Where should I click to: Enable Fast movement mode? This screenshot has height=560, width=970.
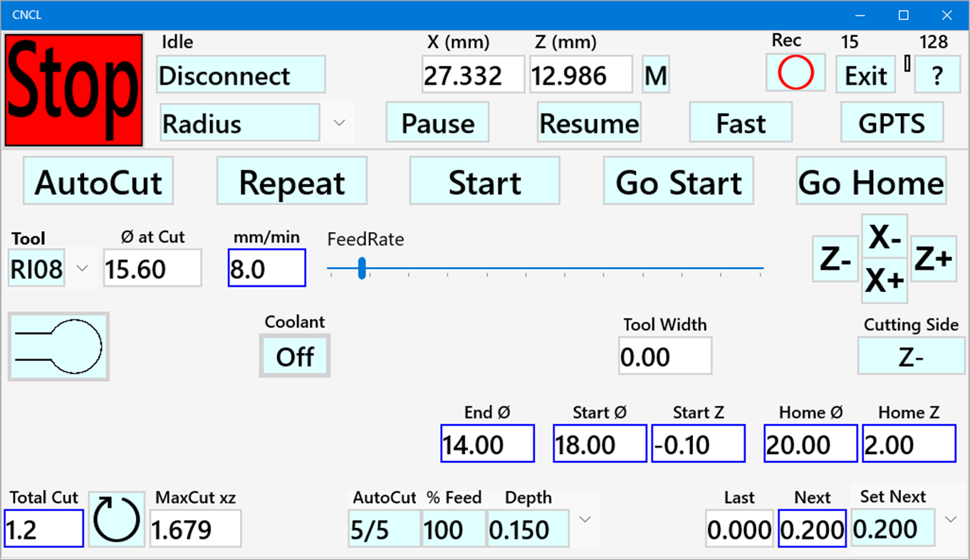pos(741,122)
